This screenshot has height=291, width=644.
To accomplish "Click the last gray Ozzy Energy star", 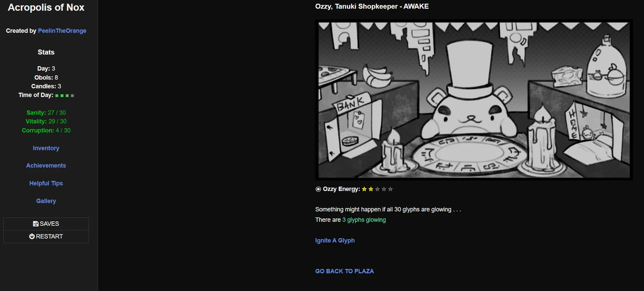I will pos(390,189).
